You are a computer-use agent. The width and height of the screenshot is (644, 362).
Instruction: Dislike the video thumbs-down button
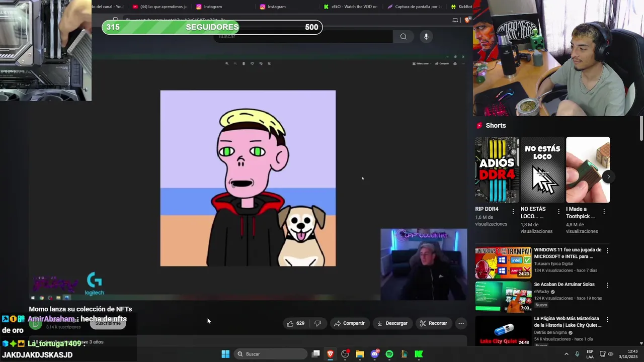[317, 323]
